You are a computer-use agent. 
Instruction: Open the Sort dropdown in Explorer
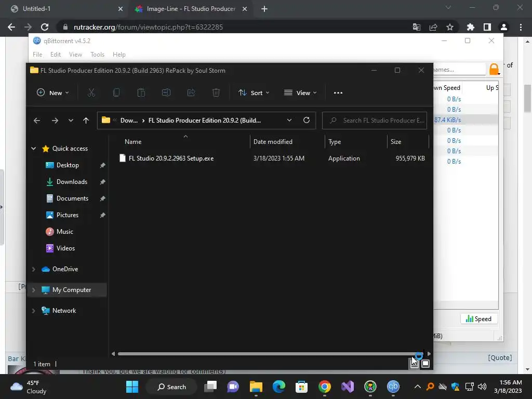pos(254,92)
